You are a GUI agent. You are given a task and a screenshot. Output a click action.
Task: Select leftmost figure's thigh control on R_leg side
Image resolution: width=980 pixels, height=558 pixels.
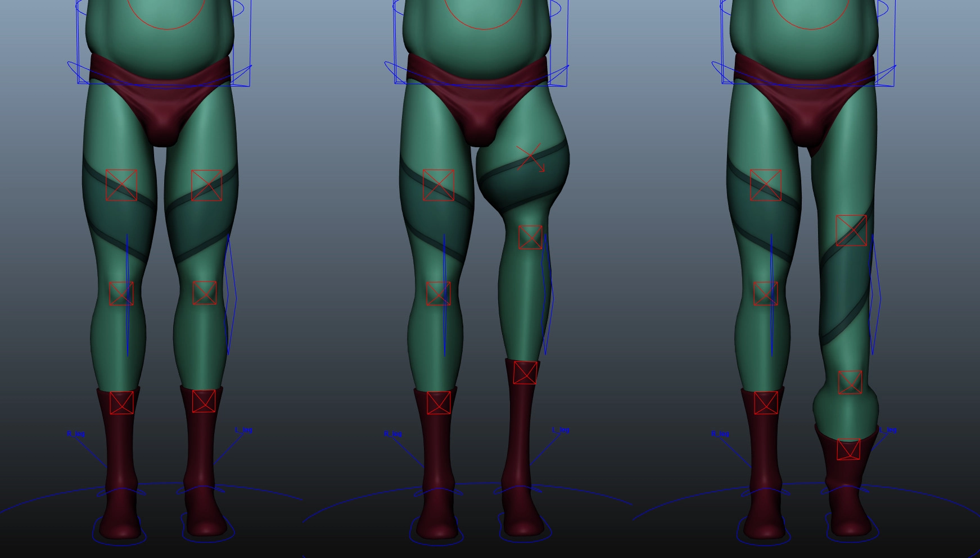[x=121, y=185]
